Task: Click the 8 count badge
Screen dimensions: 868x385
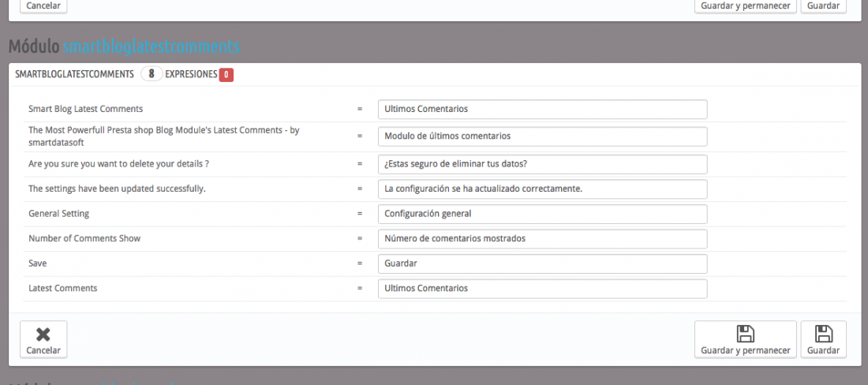Action: [x=152, y=74]
